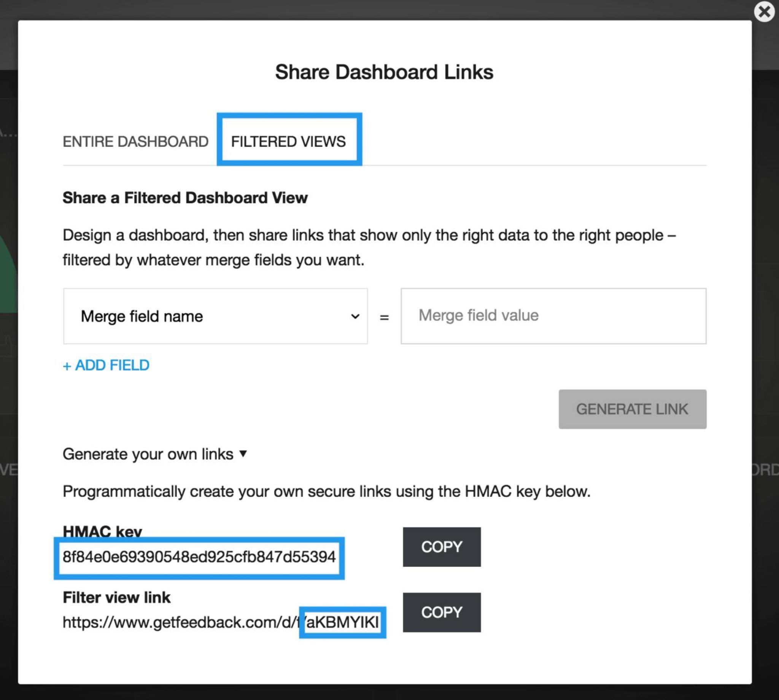This screenshot has width=779, height=700.
Task: Click the Merge field value input box
Action: point(554,315)
